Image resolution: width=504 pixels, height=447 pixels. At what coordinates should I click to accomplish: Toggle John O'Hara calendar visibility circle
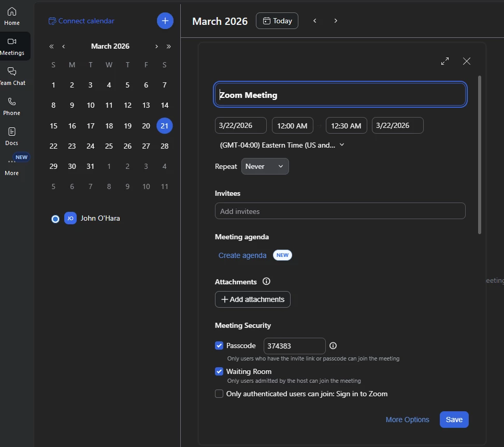click(x=55, y=219)
